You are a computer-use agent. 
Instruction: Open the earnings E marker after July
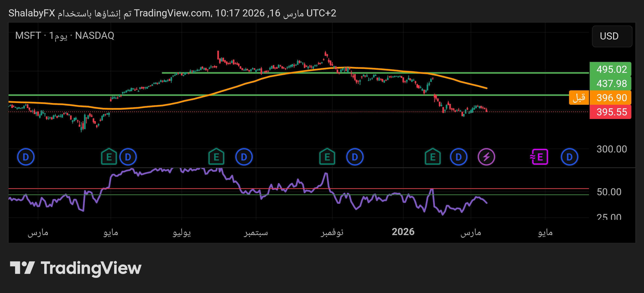coord(216,157)
